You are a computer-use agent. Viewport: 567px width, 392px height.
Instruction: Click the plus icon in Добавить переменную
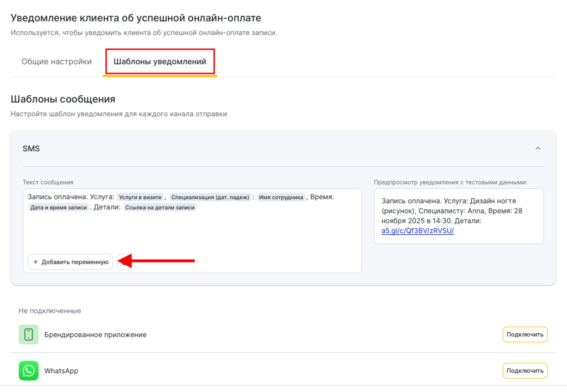[x=35, y=262]
